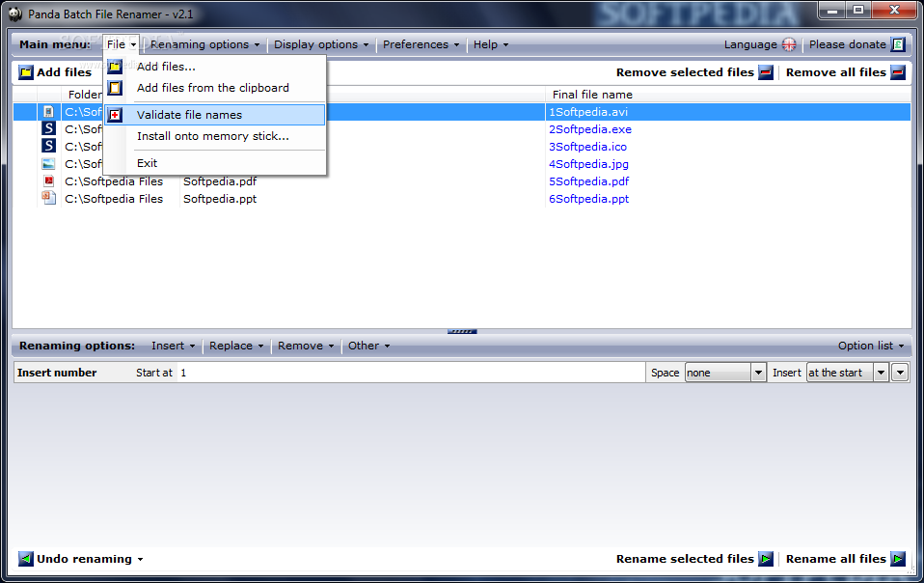Click the green Rename selected files play icon
The width and height of the screenshot is (924, 583).
766,558
